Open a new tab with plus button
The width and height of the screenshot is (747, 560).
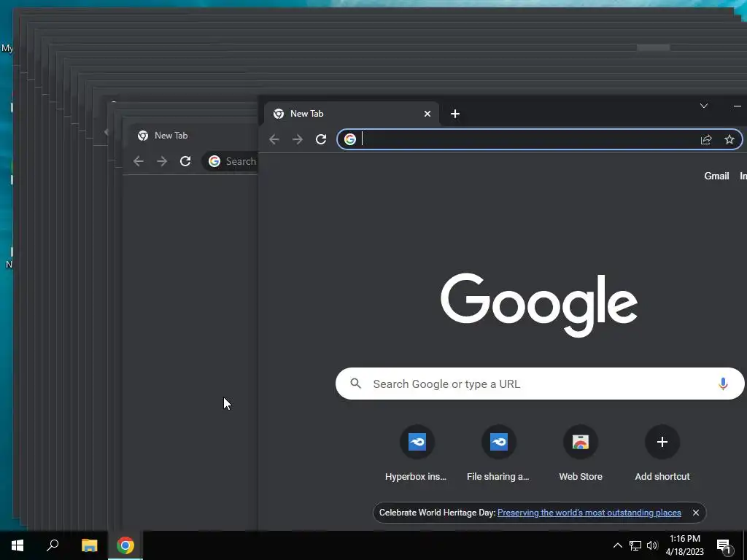pos(455,114)
